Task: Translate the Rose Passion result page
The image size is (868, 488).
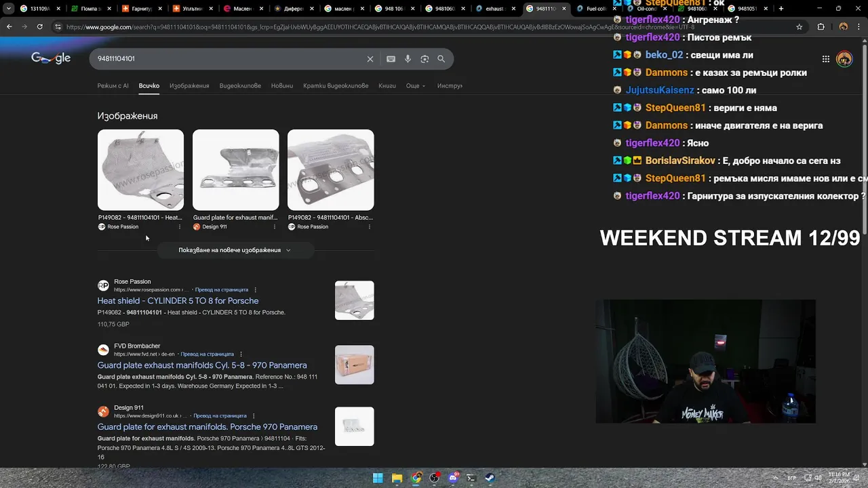Action: (x=222, y=290)
